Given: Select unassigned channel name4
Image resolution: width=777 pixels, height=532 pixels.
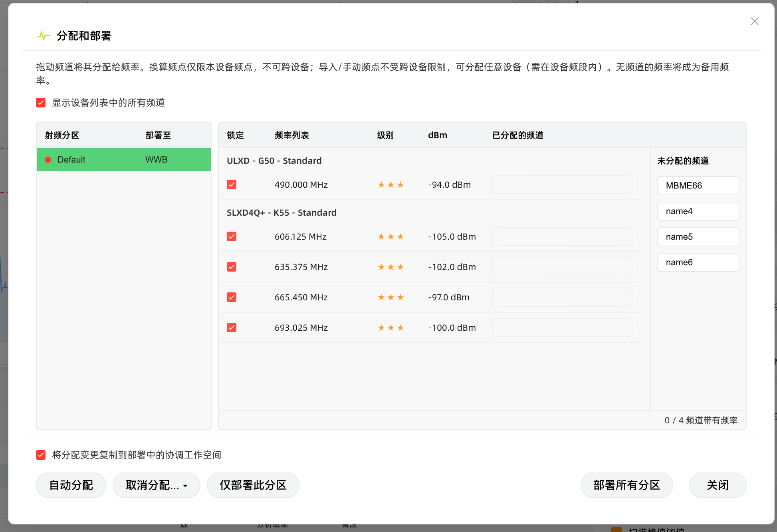Looking at the screenshot, I should tap(698, 211).
